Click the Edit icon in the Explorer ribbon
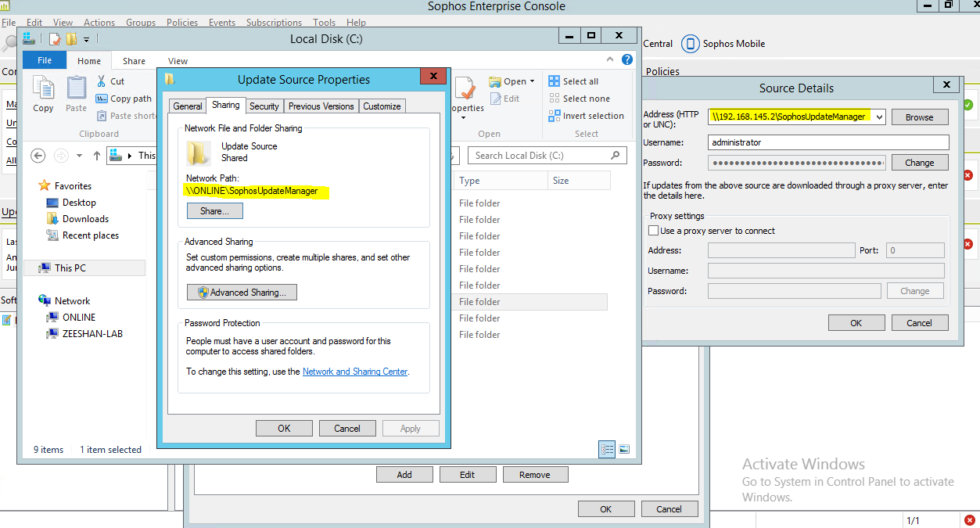 click(x=495, y=99)
